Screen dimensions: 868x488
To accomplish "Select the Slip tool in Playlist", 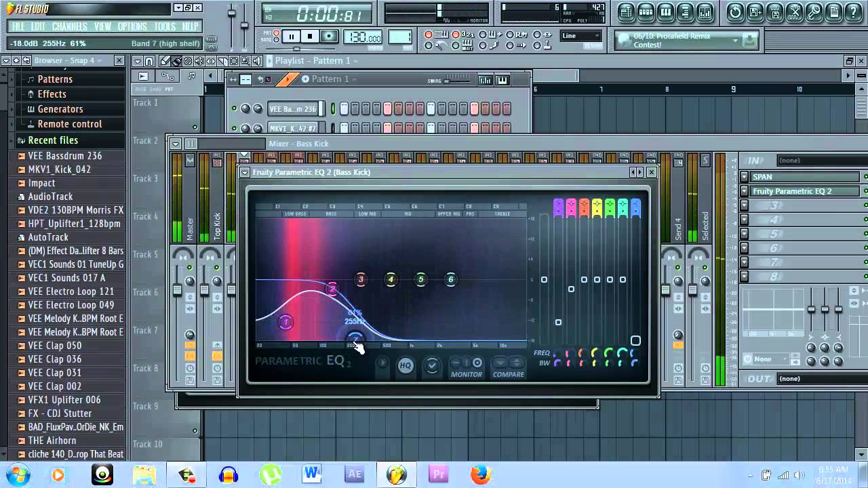I will [210, 61].
